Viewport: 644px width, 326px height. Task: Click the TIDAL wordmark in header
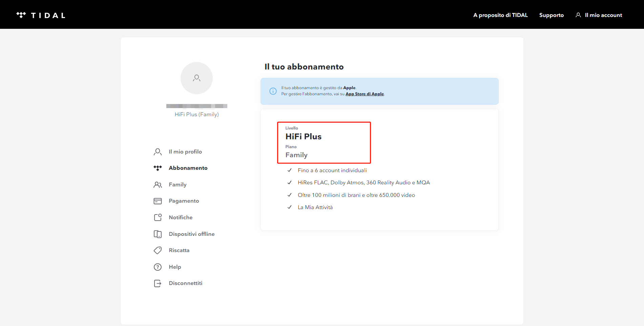48,15
